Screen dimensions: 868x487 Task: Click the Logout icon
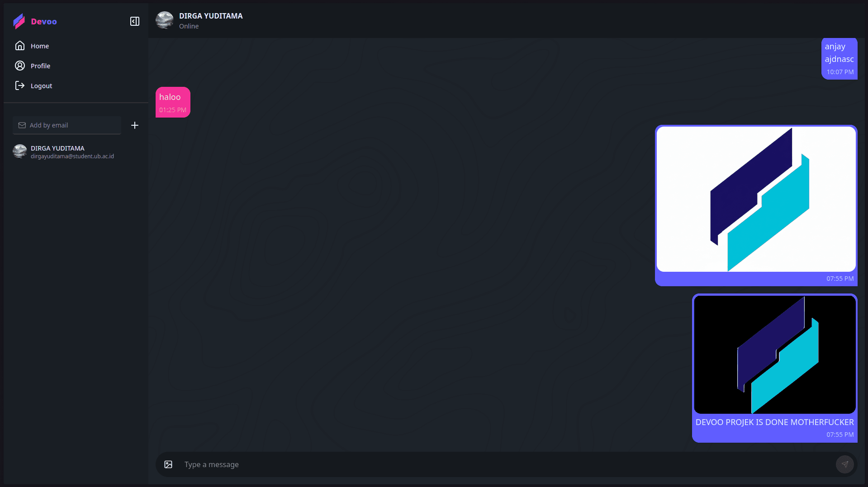tap(20, 85)
